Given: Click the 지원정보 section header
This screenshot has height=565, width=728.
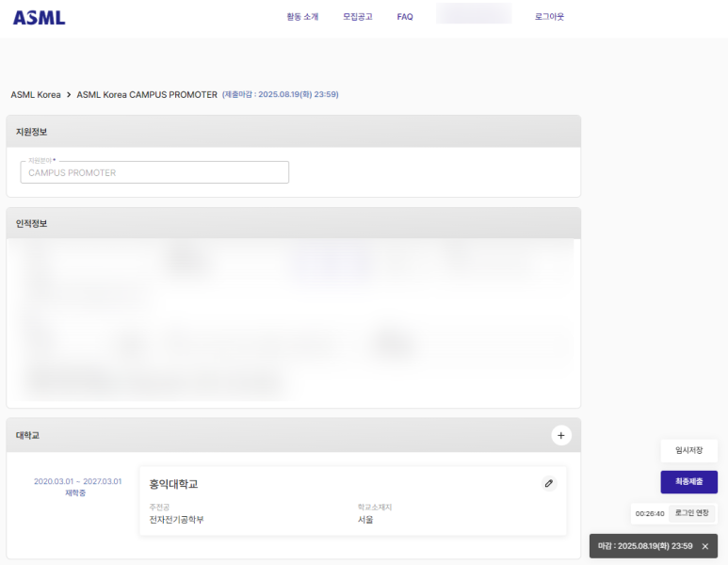Looking at the screenshot, I should coord(294,132).
